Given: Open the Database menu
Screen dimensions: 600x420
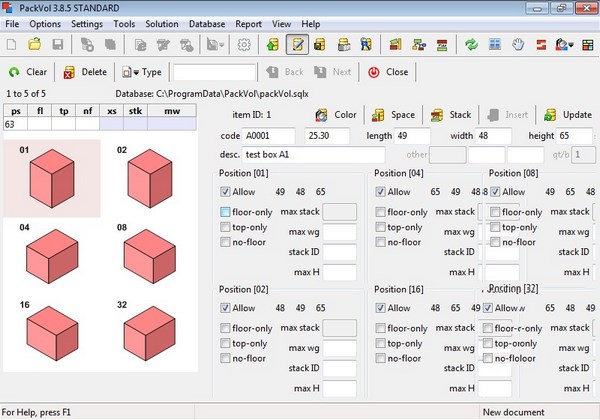Looking at the screenshot, I should point(207,23).
